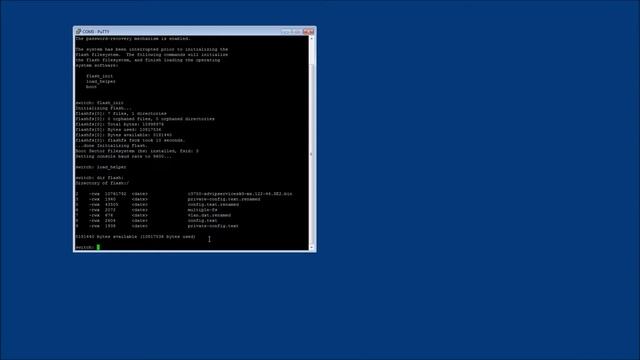Click the config.text.renamed file name
The height and width of the screenshot is (360, 640).
tap(213, 204)
